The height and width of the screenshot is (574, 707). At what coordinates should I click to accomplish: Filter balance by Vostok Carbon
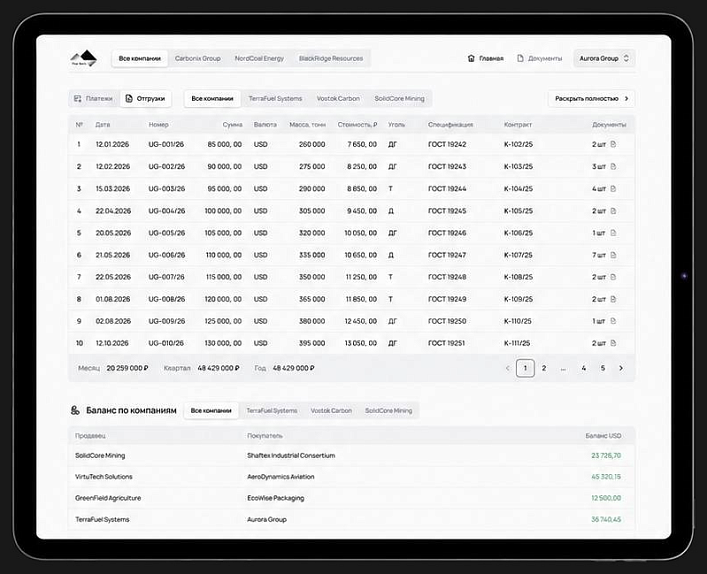point(331,411)
